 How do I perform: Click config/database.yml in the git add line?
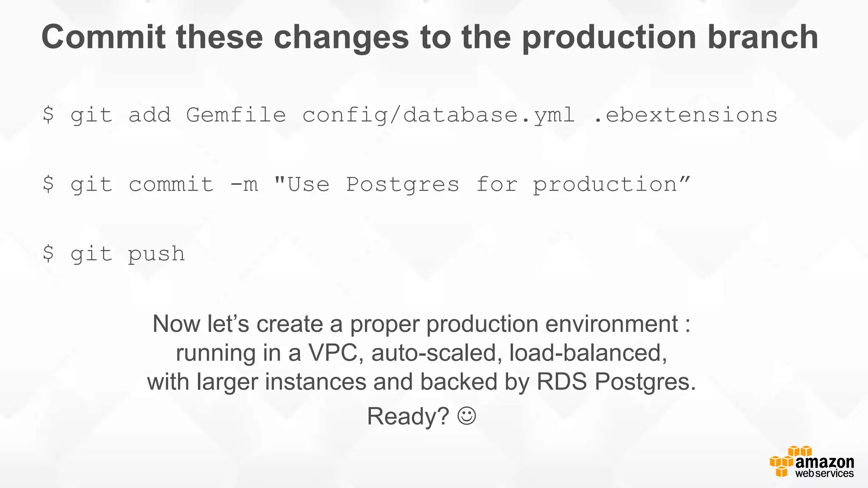tap(438, 115)
